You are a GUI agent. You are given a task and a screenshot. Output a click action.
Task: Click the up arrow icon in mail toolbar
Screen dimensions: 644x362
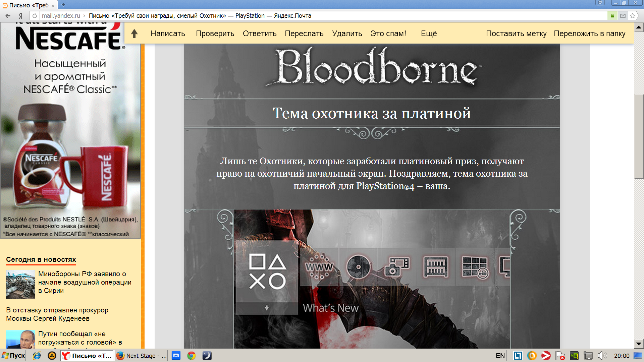click(134, 34)
